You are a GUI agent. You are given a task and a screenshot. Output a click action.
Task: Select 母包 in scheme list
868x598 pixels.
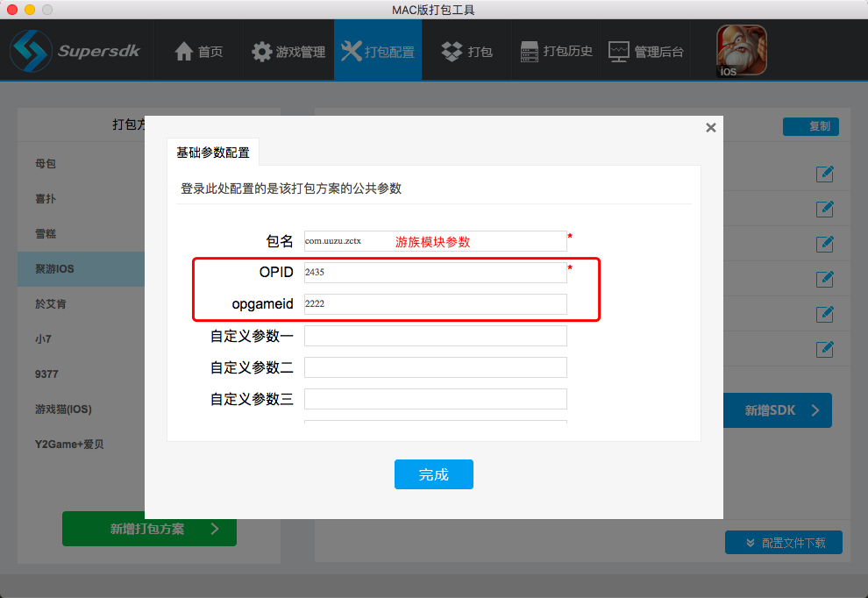point(81,164)
